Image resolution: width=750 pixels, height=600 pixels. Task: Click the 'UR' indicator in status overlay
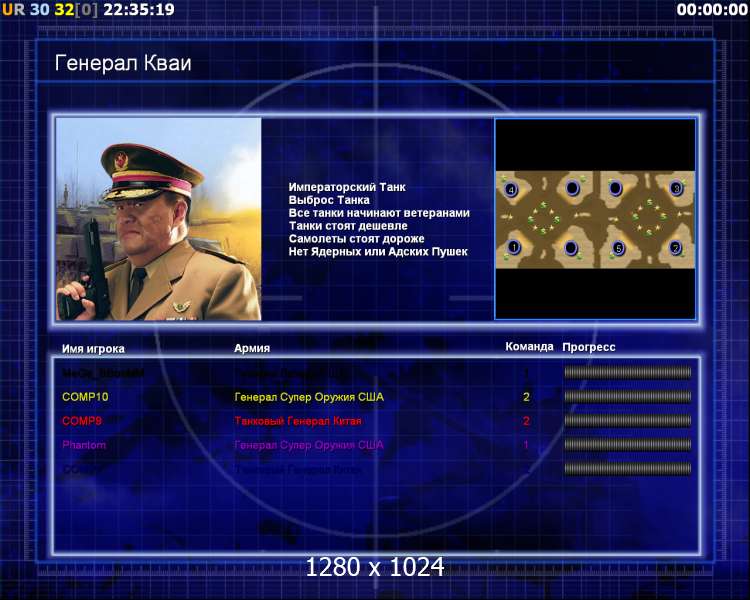coord(13,10)
